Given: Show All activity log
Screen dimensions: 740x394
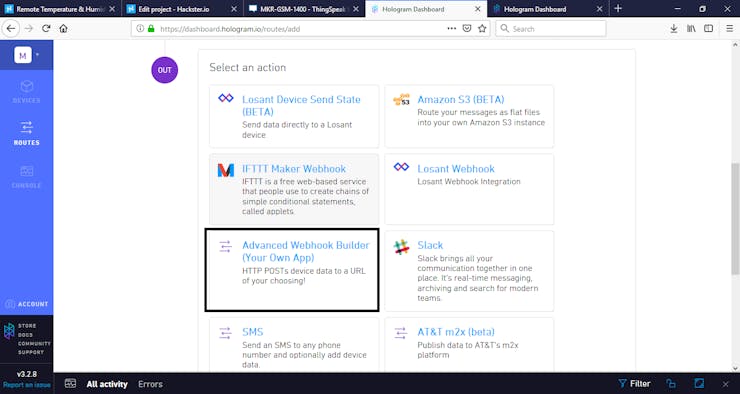Looking at the screenshot, I should click(107, 384).
